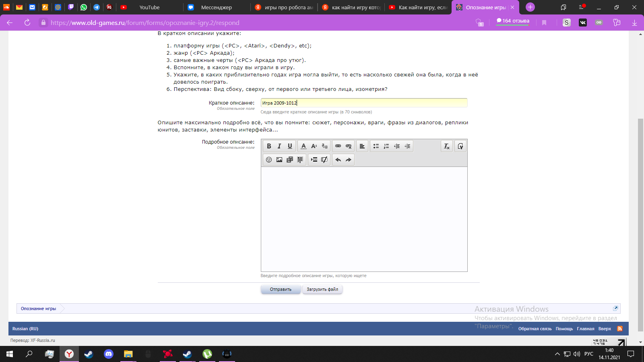Open the pinned WhatsApp tab
Screen dimensions: 644x362
point(84,7)
